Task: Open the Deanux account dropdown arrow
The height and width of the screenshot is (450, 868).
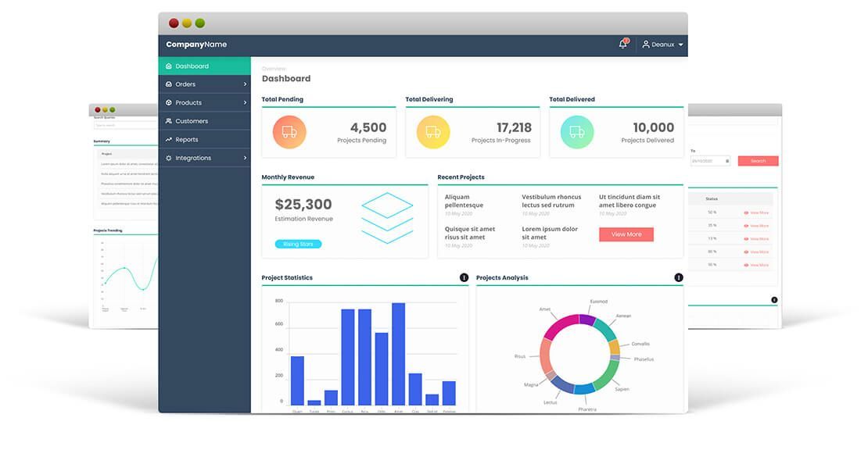Action: [x=681, y=45]
